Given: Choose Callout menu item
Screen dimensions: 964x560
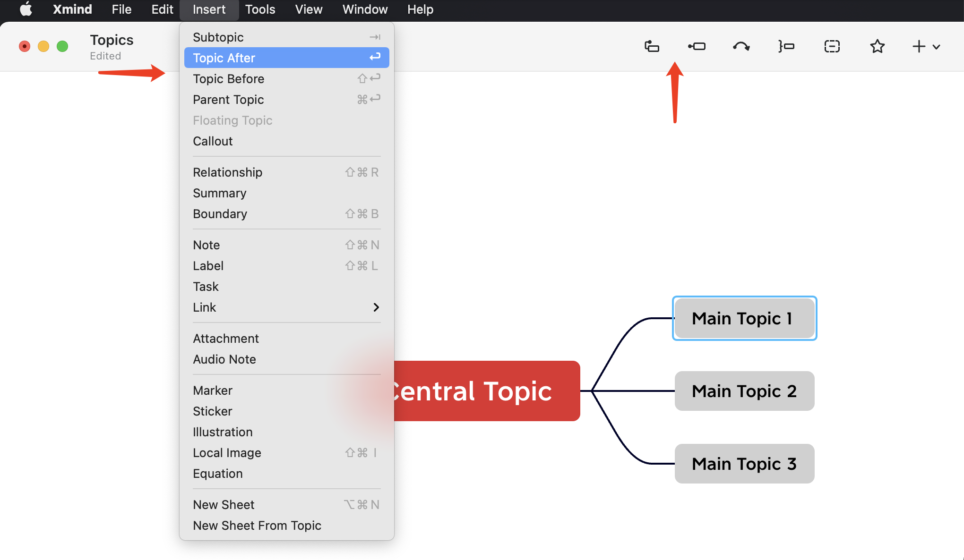Looking at the screenshot, I should click(x=287, y=141).
